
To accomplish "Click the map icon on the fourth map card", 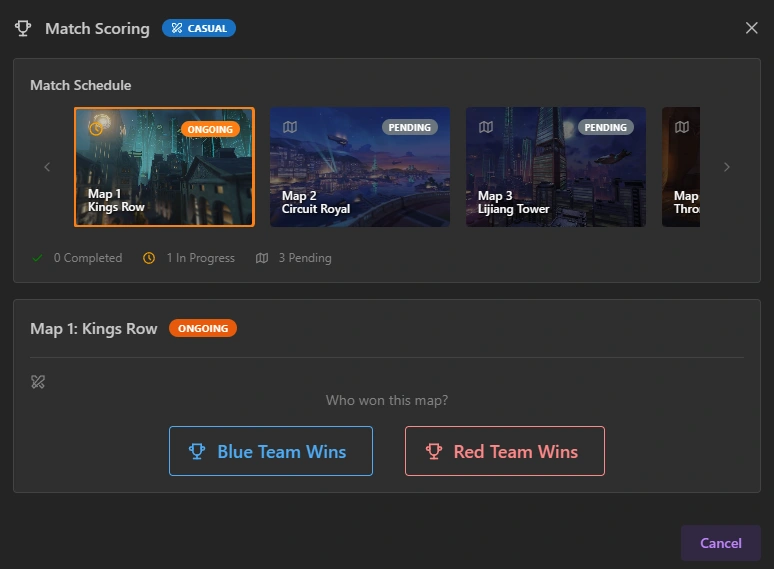I will (682, 128).
